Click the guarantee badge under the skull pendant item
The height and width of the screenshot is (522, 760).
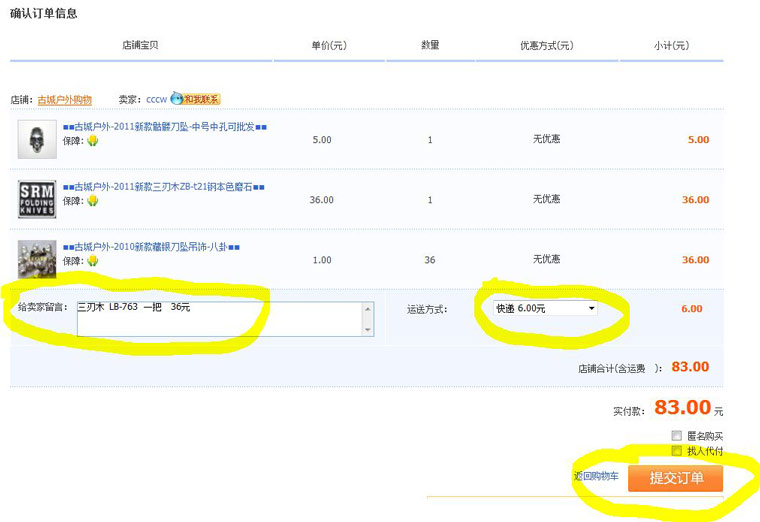93,142
